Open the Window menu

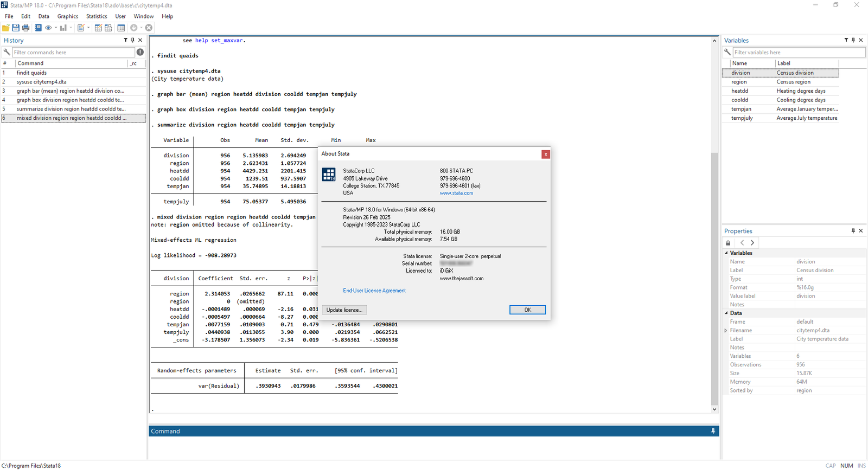click(x=144, y=16)
